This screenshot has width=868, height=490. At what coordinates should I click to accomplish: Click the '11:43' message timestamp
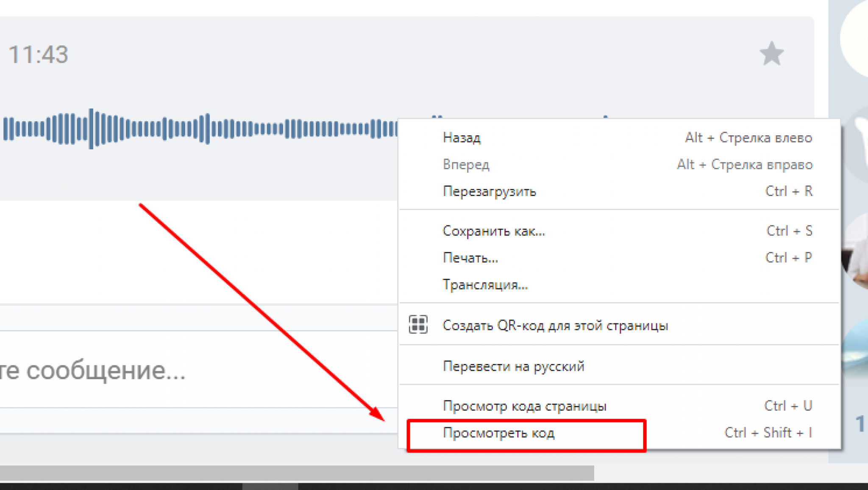(38, 55)
